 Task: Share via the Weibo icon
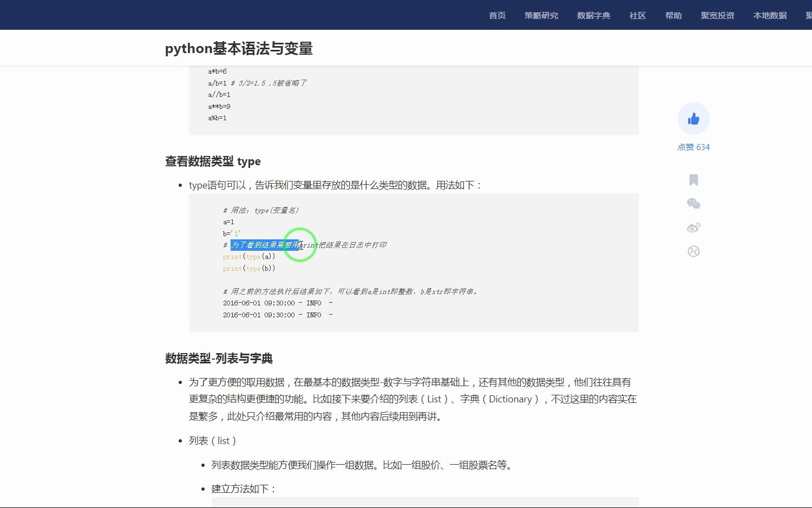point(693,227)
